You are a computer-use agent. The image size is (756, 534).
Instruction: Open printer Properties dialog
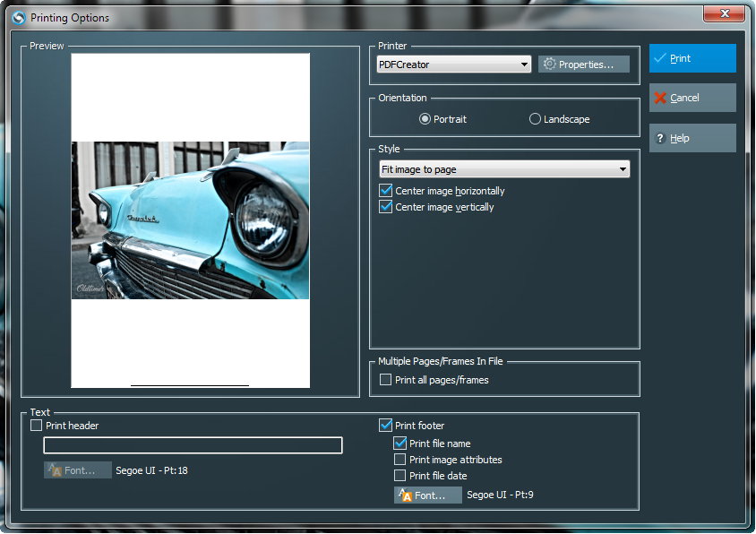coord(584,65)
